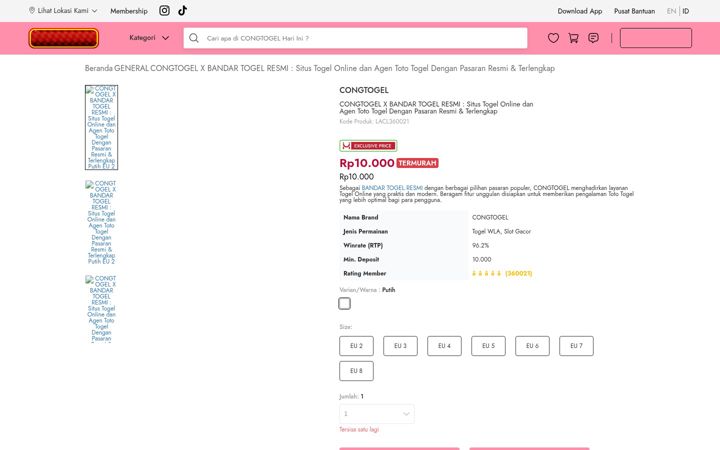Open the Kategori dropdown
This screenshot has height=450, width=720.
tap(149, 38)
